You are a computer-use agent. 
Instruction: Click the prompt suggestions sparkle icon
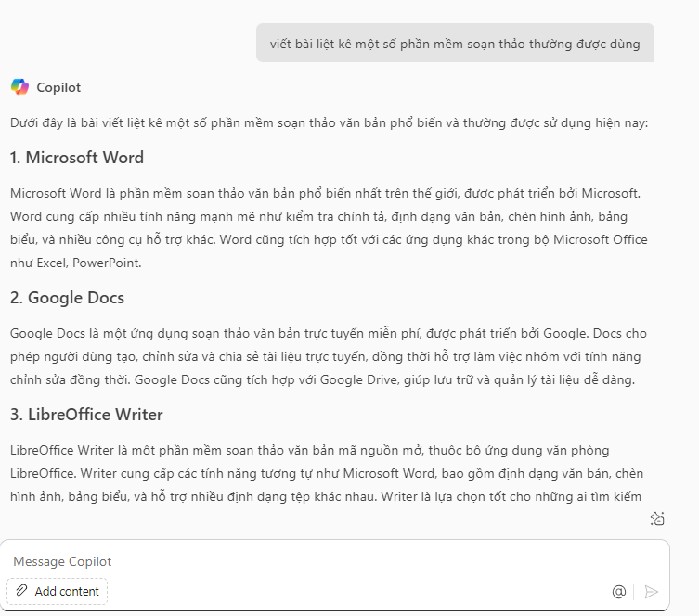pyautogui.click(x=657, y=519)
